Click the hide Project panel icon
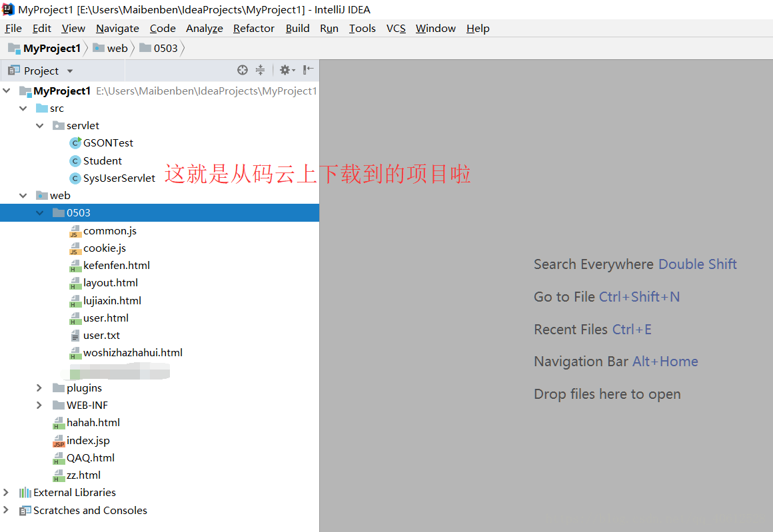The image size is (773, 532). pyautogui.click(x=308, y=71)
